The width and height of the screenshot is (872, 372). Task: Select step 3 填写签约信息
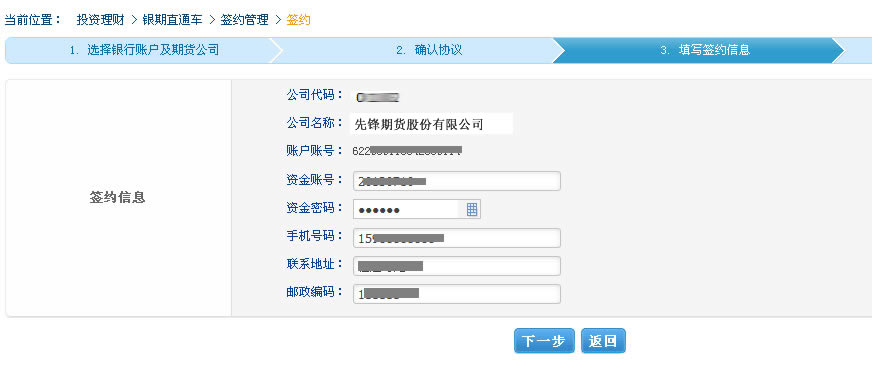tap(705, 50)
